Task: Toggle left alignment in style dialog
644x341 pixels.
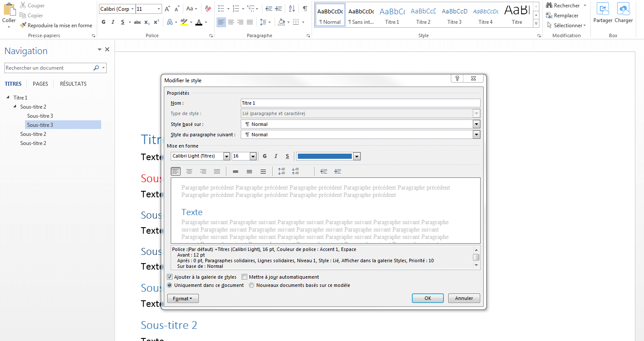Action: tap(175, 172)
